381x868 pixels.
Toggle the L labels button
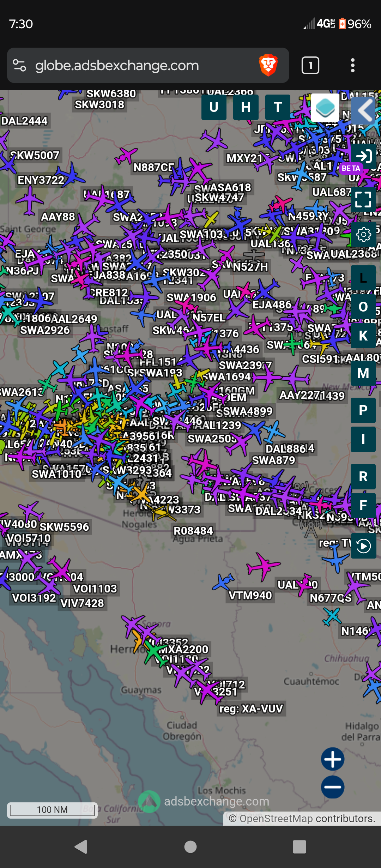coord(363,278)
